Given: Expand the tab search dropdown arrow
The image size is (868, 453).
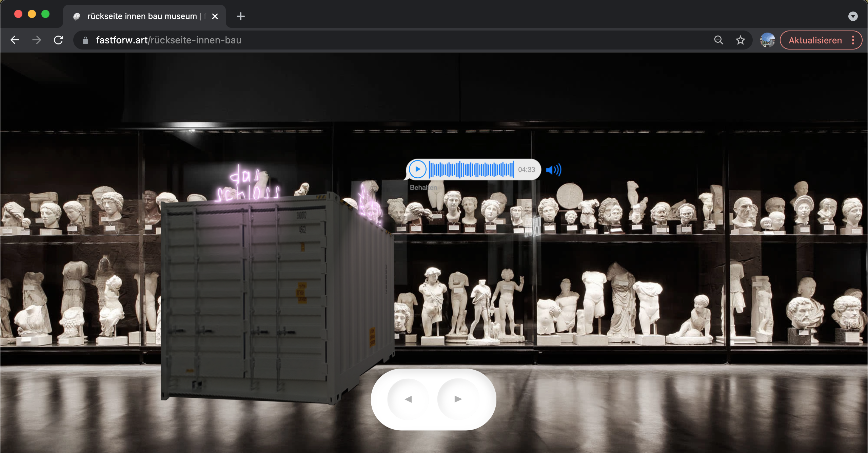Looking at the screenshot, I should (853, 16).
